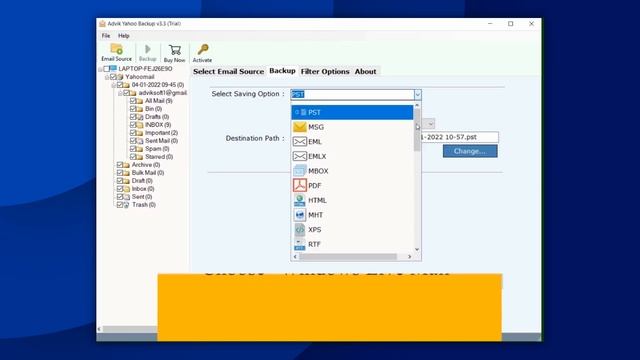Click the Email Source toolbar icon
Screen dimensions: 640x360
[116, 49]
